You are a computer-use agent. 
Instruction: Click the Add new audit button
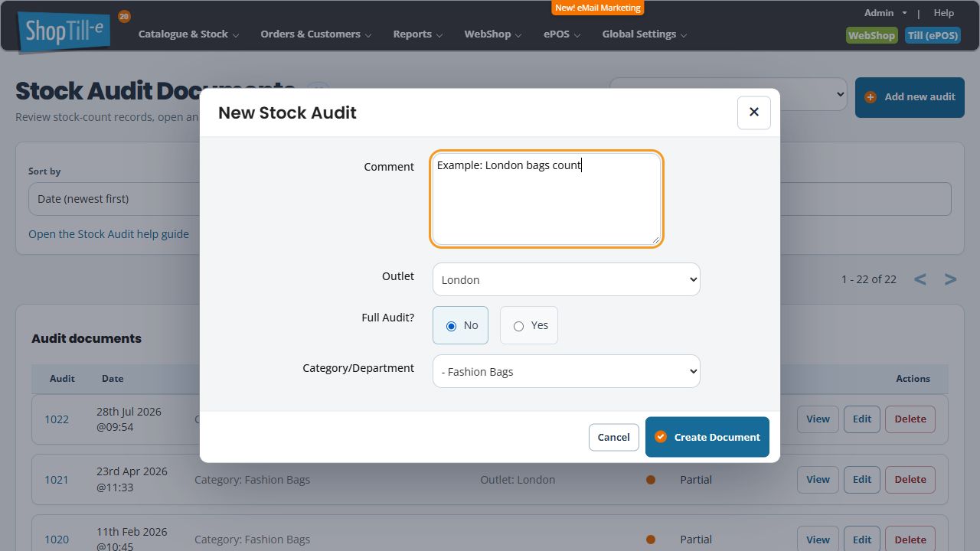point(910,97)
